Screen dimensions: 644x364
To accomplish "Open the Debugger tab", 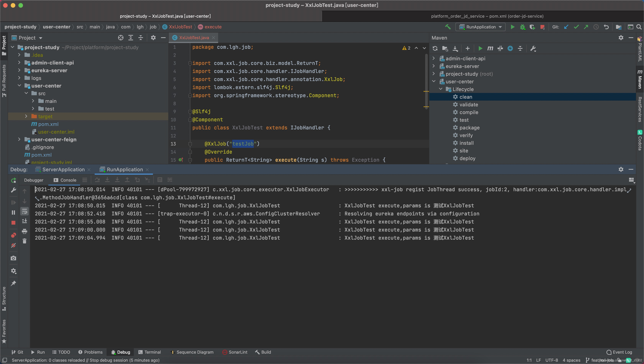I will click(34, 180).
